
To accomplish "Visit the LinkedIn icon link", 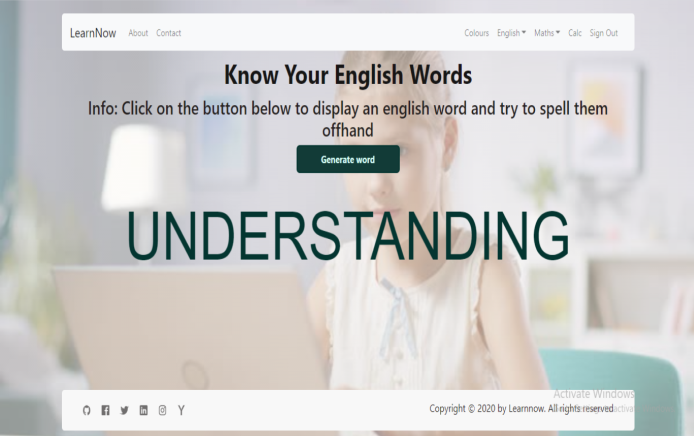I will (x=143, y=410).
